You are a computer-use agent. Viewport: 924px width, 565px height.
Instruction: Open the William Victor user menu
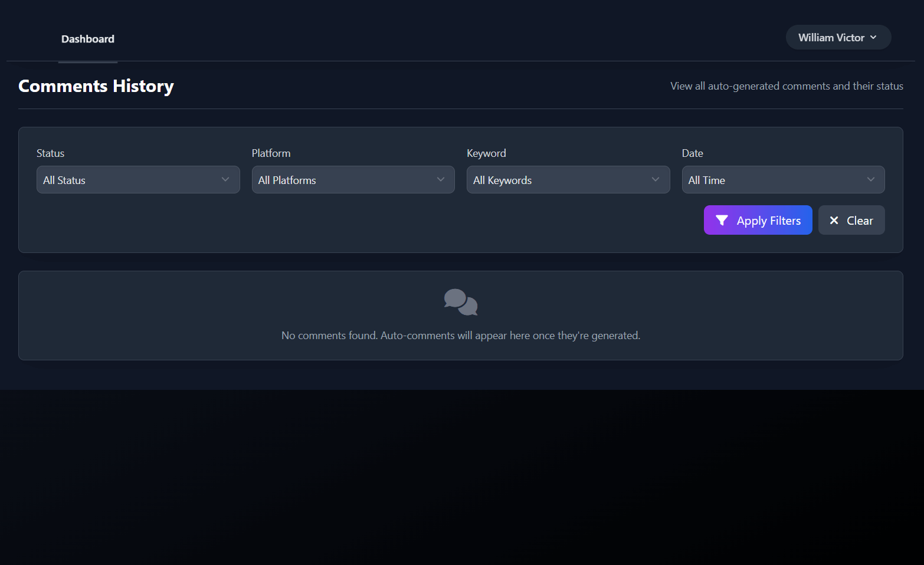831,38
